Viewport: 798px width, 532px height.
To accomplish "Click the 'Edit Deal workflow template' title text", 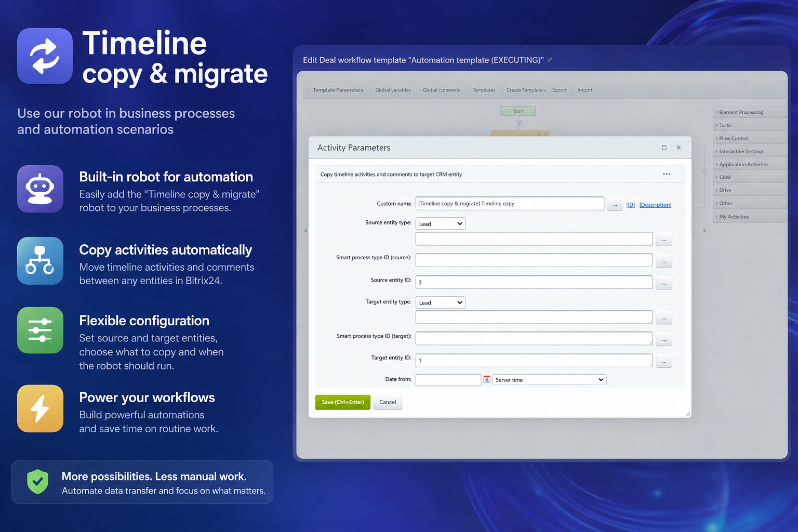I will click(423, 60).
